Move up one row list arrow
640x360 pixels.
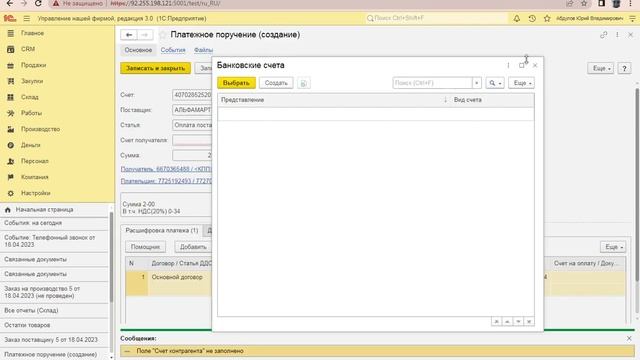(x=507, y=322)
